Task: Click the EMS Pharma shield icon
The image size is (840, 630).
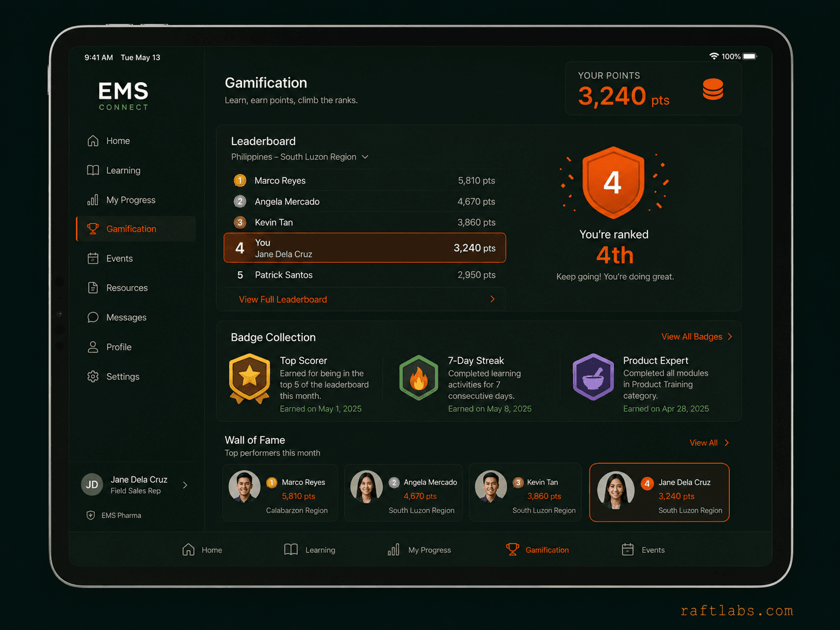Action: [x=90, y=515]
